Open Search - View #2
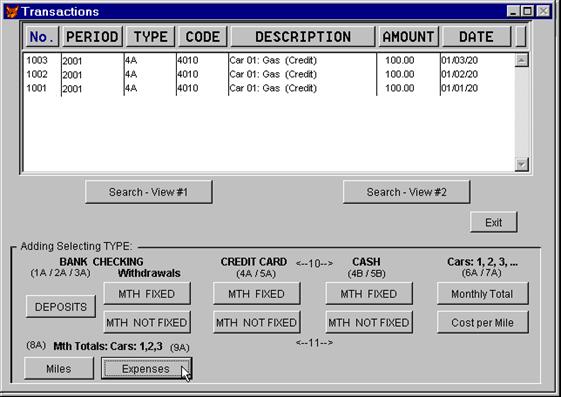561x397 pixels. tap(406, 192)
